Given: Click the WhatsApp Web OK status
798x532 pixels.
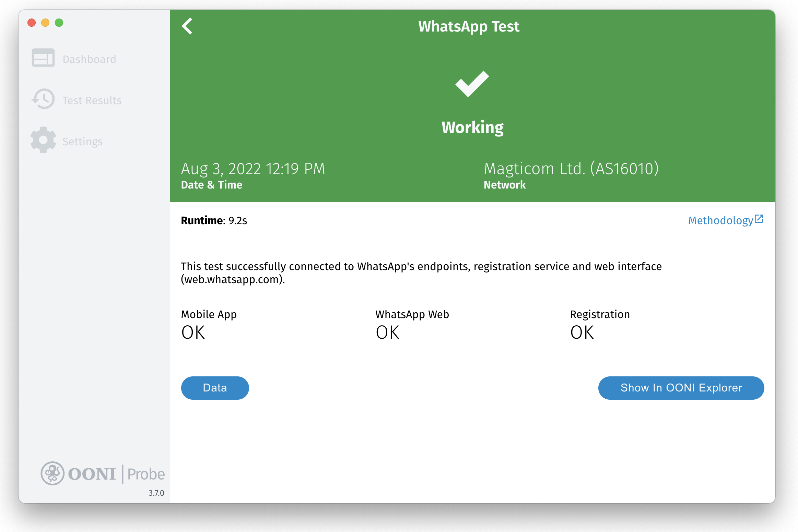Looking at the screenshot, I should (388, 332).
